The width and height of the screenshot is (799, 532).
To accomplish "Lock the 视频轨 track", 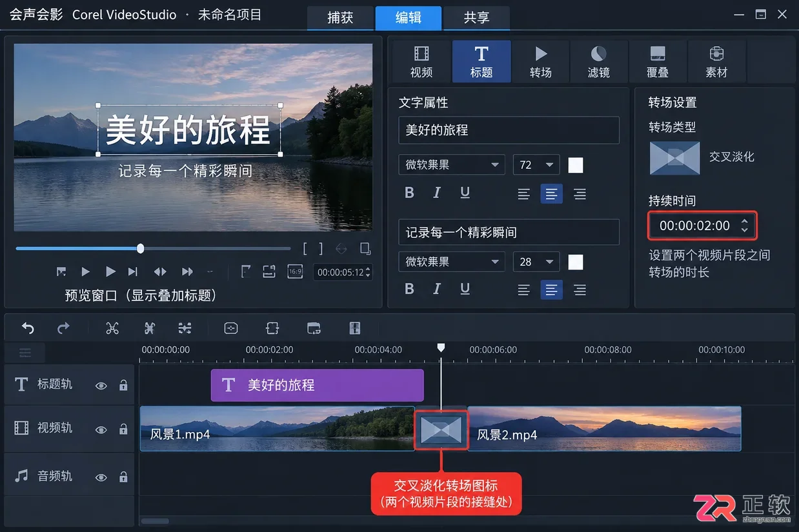I will pos(123,429).
